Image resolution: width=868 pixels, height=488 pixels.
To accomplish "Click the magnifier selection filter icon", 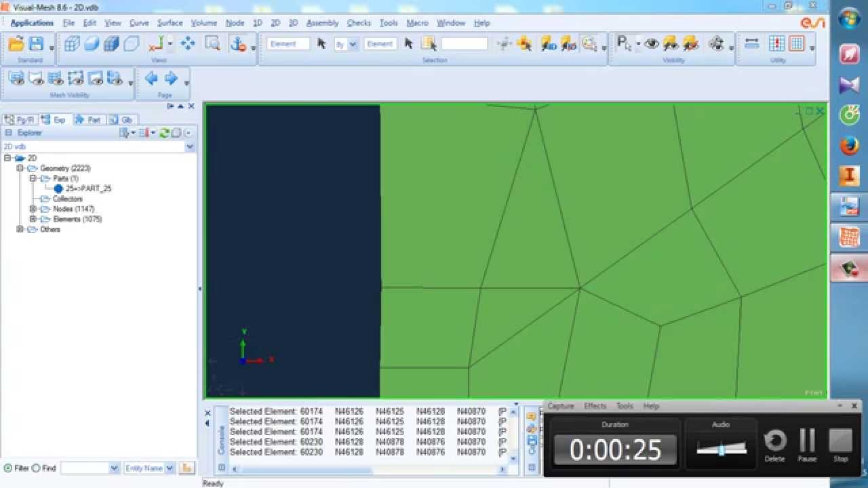I will 589,44.
